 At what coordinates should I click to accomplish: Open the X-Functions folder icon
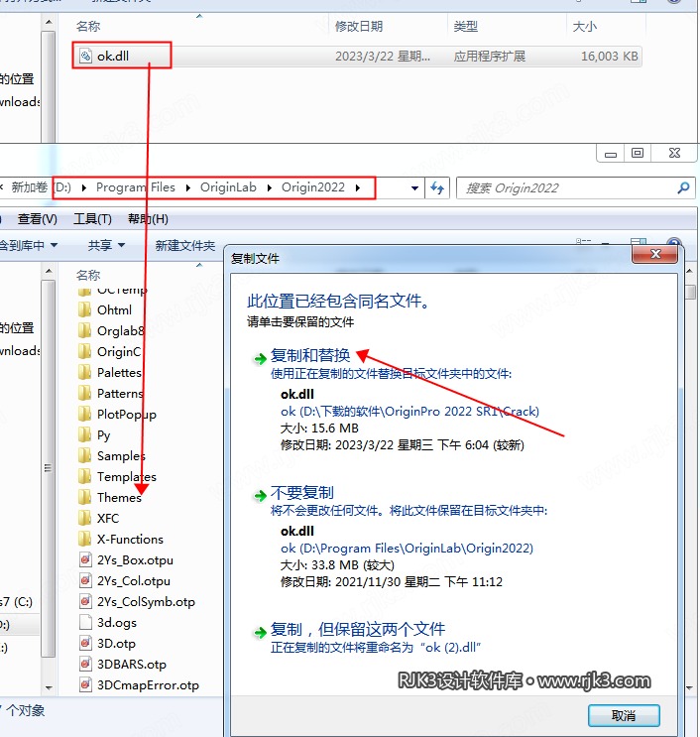coord(85,540)
